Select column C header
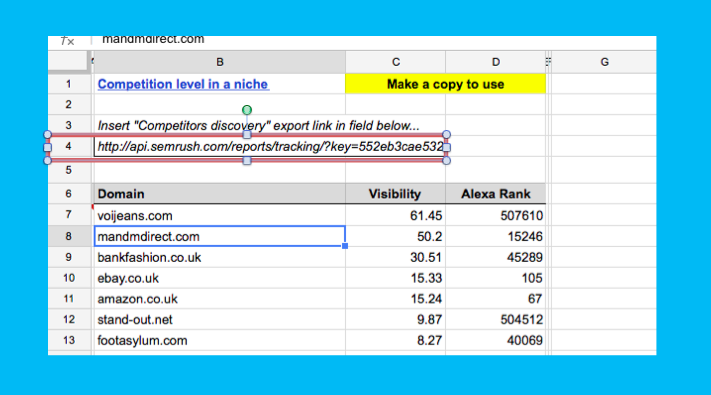Screen dimensions: 711x395 (x=395, y=62)
